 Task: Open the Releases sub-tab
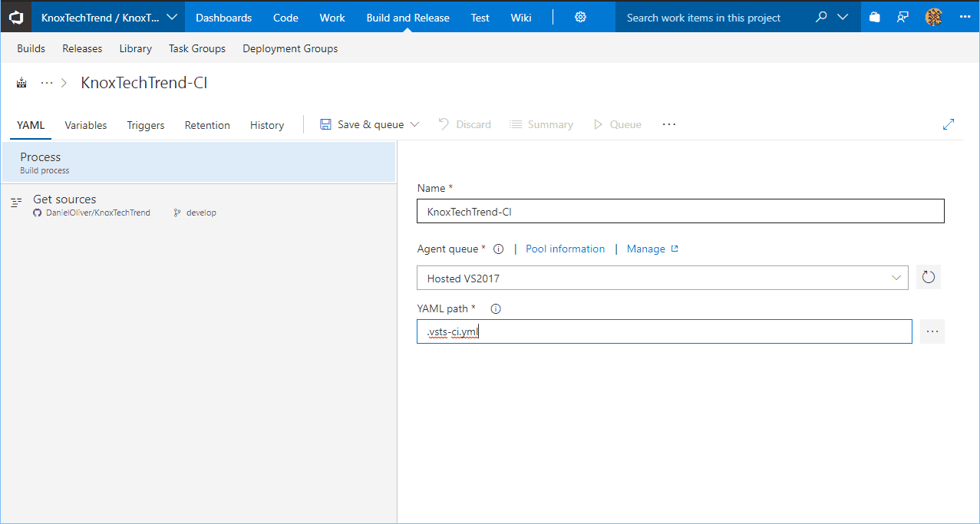[82, 48]
